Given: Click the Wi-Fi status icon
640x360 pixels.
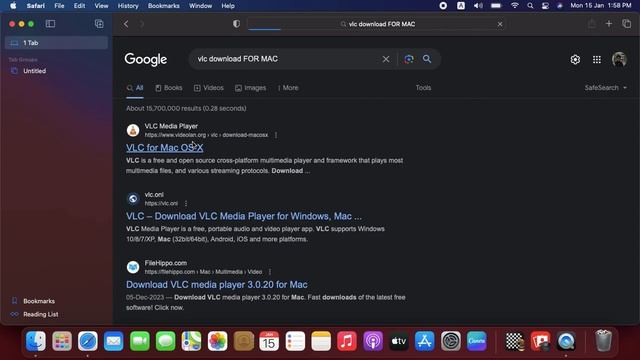Looking at the screenshot, I should pos(515,6).
